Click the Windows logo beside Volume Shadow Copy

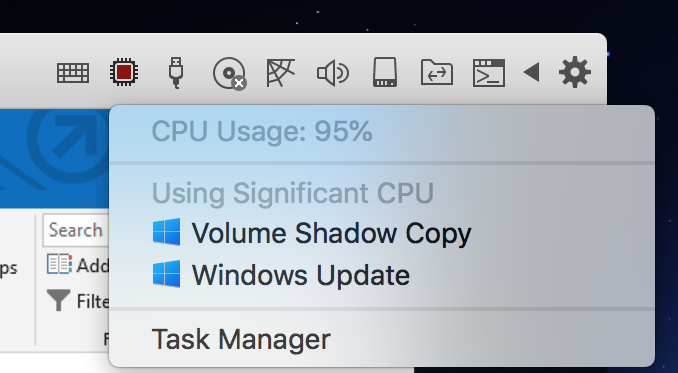166,232
